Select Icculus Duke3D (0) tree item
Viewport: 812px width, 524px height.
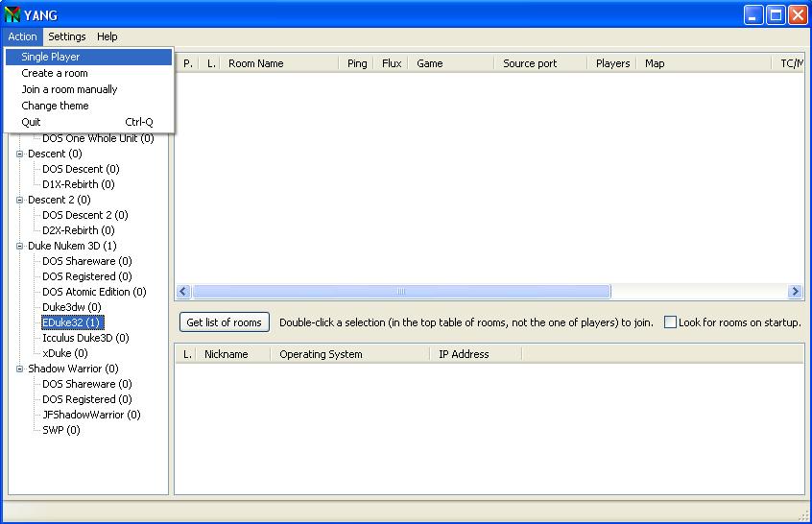pyautogui.click(x=85, y=338)
